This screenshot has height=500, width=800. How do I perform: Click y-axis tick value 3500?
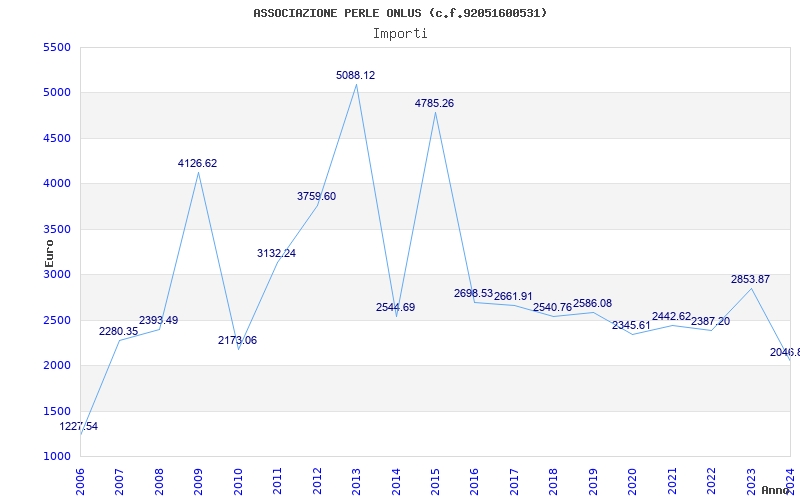tap(57, 229)
